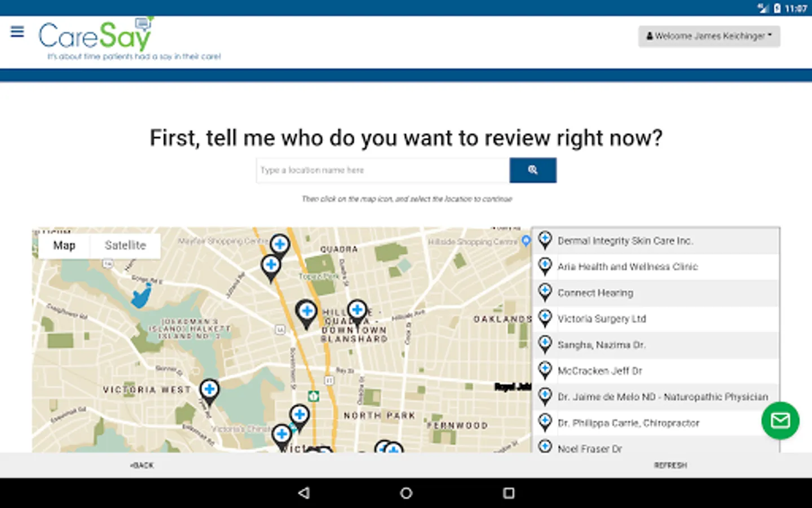Select map pin above Victoria's Chinatown
The height and width of the screenshot is (508, 812).
(x=299, y=418)
